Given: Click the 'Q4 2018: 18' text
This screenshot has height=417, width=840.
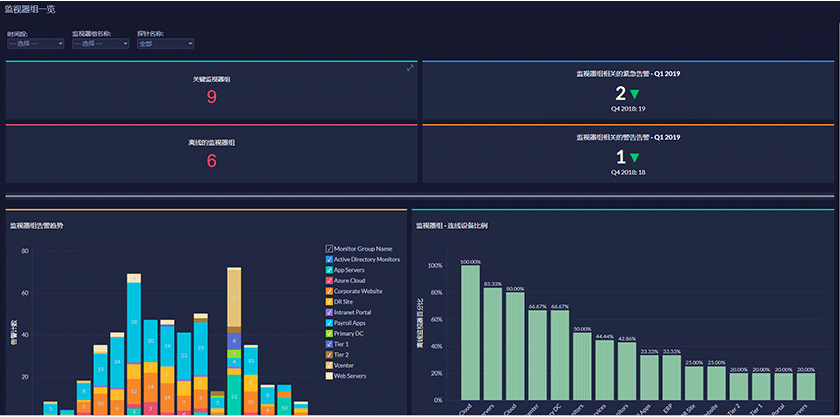Looking at the screenshot, I should [627, 172].
